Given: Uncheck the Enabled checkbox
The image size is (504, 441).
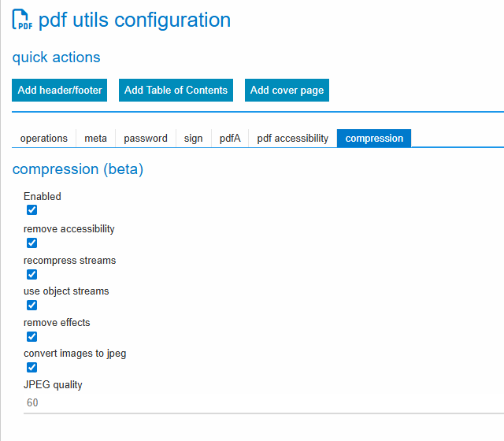Looking at the screenshot, I should [32, 210].
